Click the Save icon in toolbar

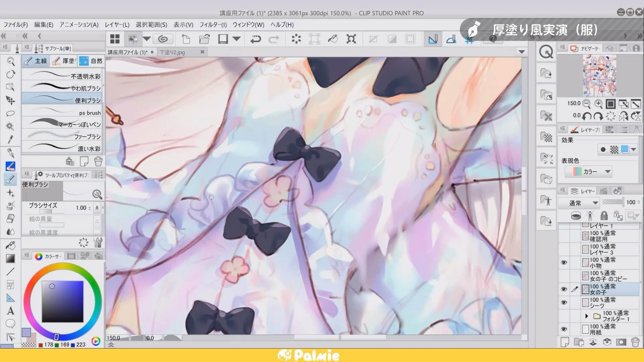(x=223, y=39)
